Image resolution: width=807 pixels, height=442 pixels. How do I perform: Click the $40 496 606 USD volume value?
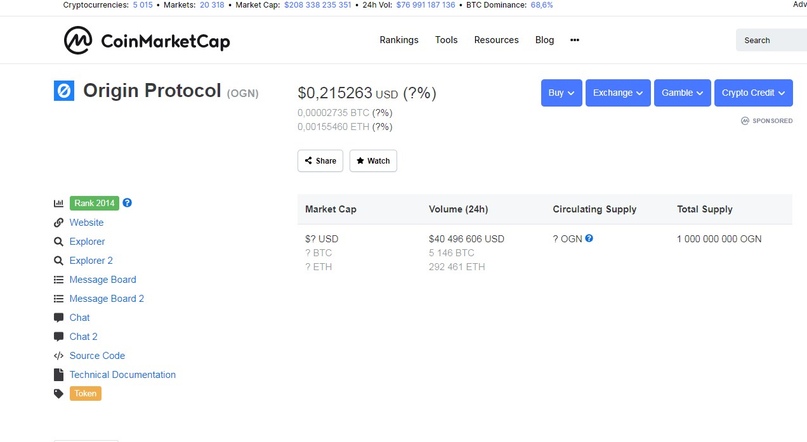click(466, 239)
